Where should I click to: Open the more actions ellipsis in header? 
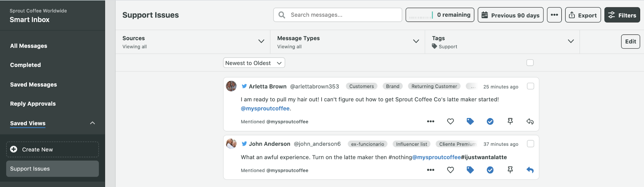coord(554,15)
